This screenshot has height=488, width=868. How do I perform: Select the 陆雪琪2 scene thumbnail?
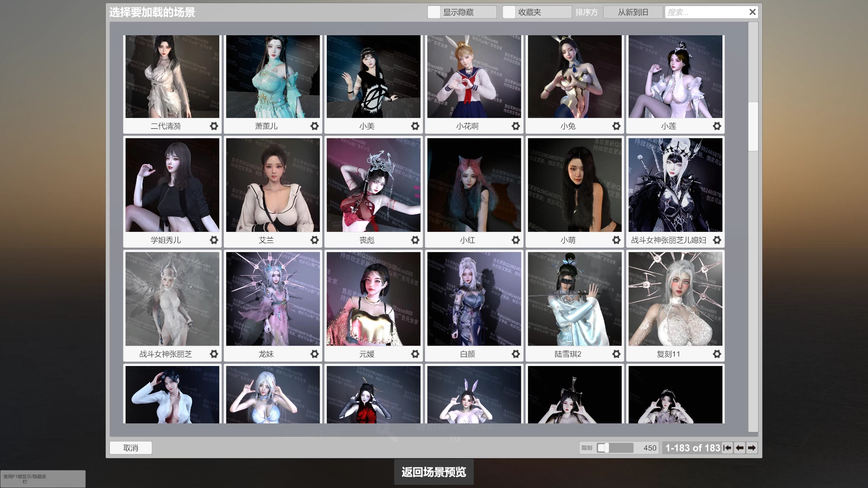[575, 299]
